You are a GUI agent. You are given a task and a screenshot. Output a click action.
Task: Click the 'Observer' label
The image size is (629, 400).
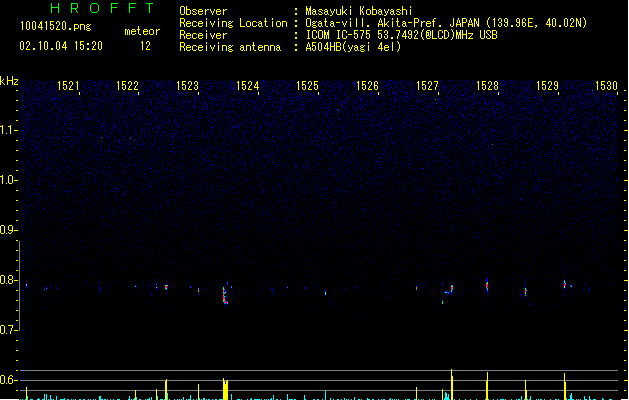click(x=203, y=11)
